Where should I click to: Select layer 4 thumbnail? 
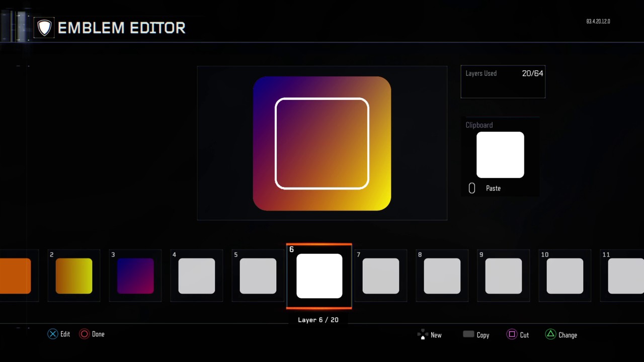click(197, 276)
